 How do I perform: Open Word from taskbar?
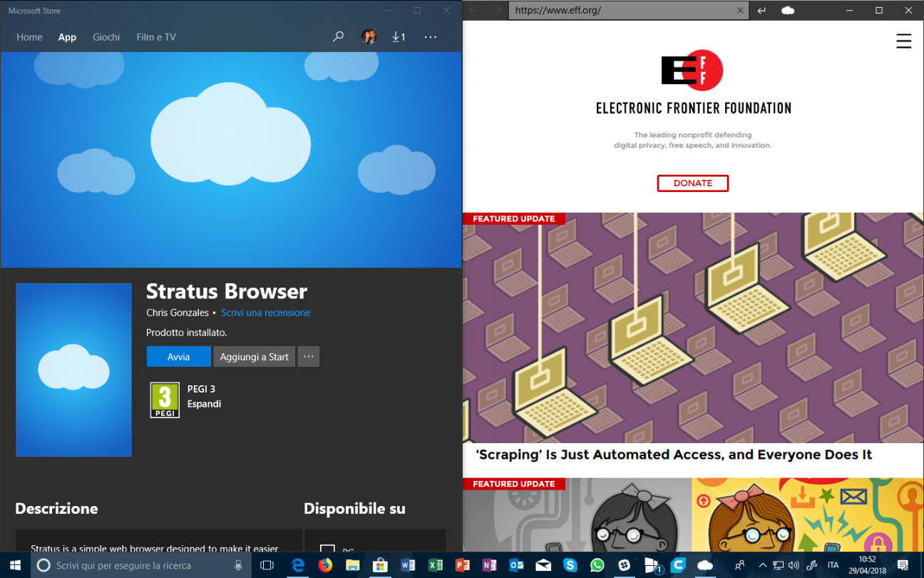pos(408,565)
